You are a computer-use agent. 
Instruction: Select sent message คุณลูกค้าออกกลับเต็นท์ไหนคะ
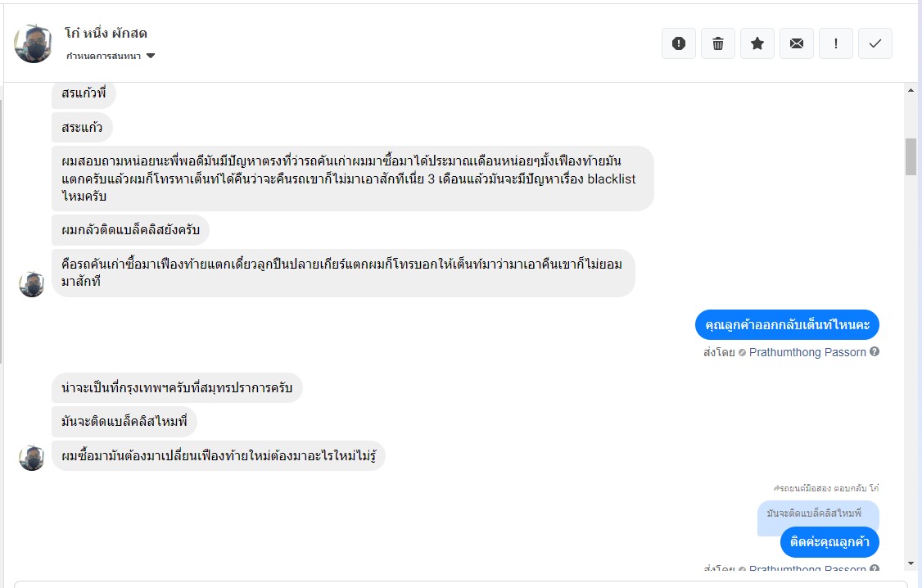pos(788,324)
